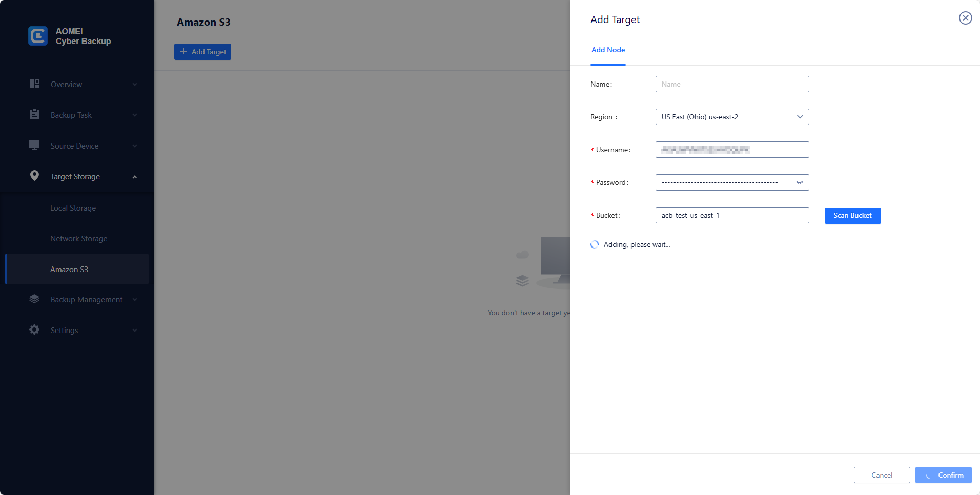
Task: Click the Confirm button
Action: pyautogui.click(x=943, y=475)
